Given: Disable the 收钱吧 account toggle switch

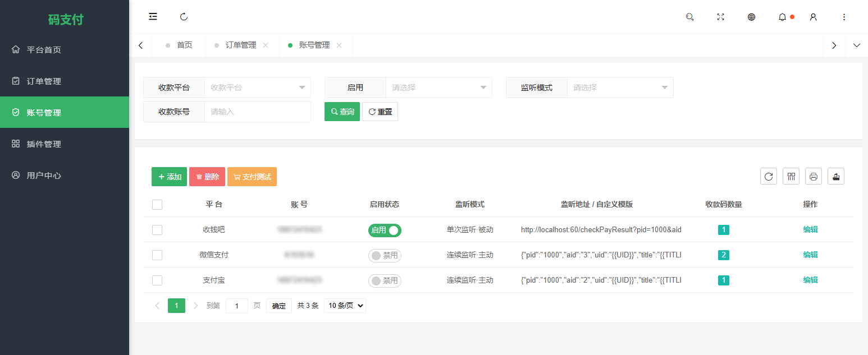Looking at the screenshot, I should [385, 230].
